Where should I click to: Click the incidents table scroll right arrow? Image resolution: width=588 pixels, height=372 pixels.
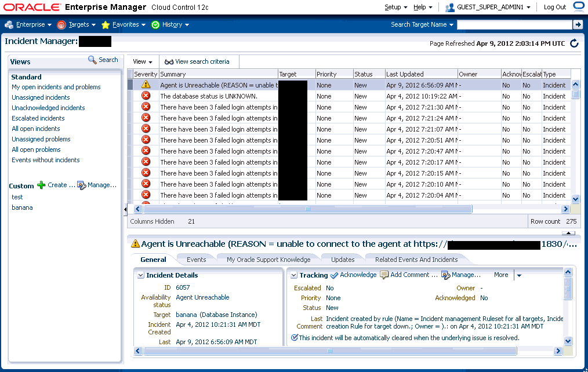point(565,209)
